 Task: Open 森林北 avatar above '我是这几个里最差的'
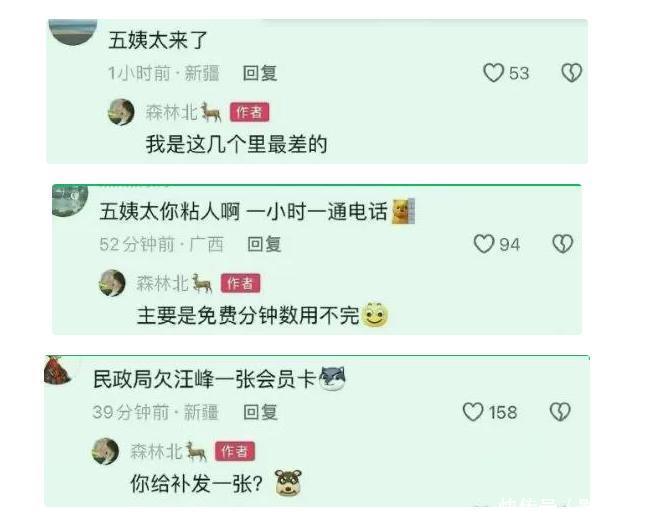coord(121,112)
